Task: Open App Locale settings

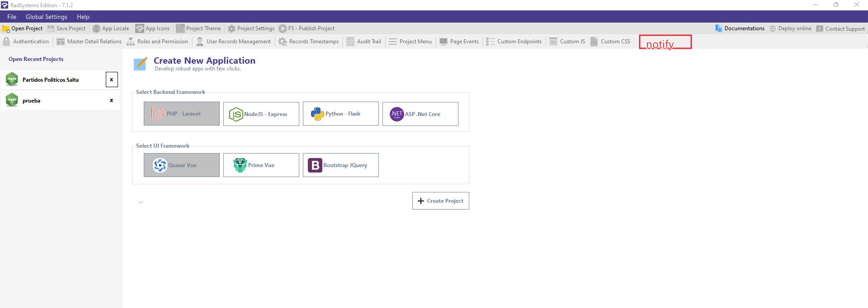Action: click(x=111, y=28)
